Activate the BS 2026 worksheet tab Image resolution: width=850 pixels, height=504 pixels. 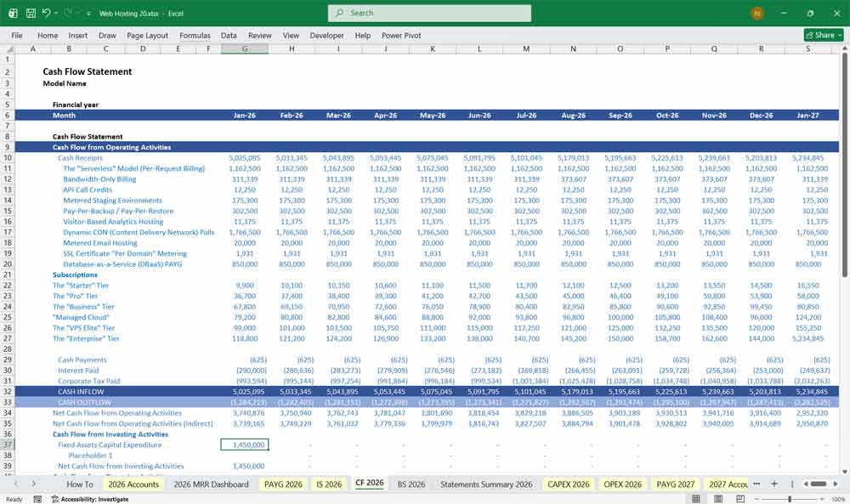coord(411,484)
